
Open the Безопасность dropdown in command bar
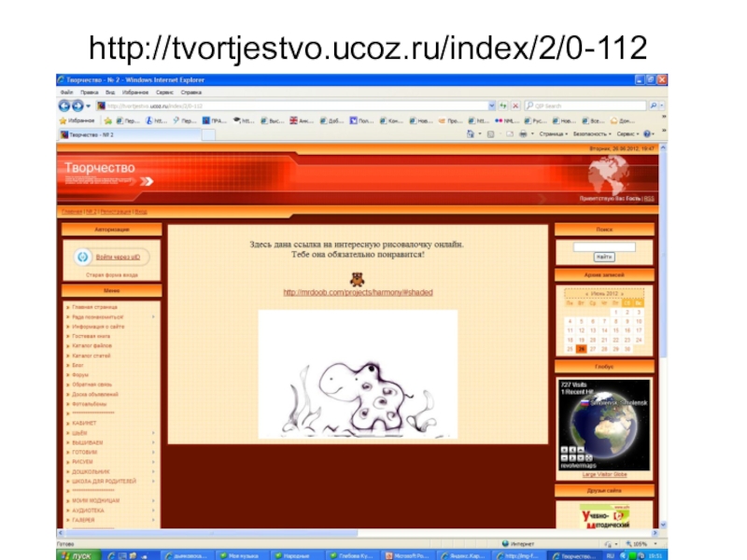[x=592, y=134]
